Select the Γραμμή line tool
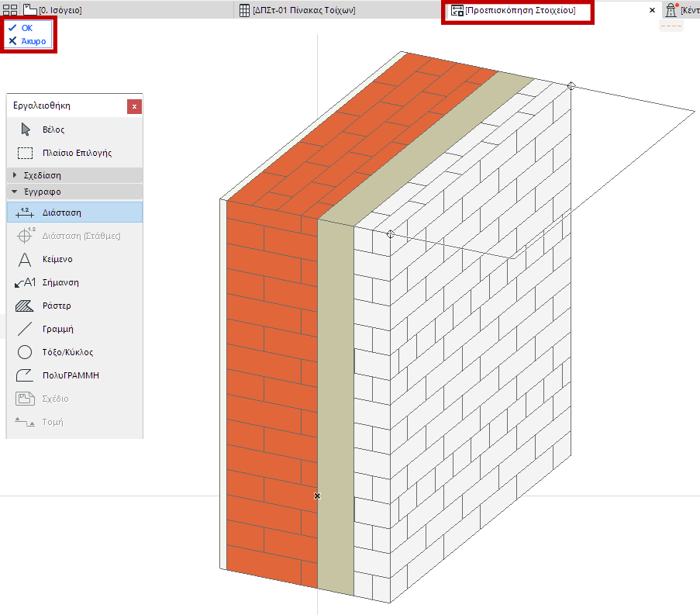This screenshot has height=615, width=700. (x=74, y=329)
